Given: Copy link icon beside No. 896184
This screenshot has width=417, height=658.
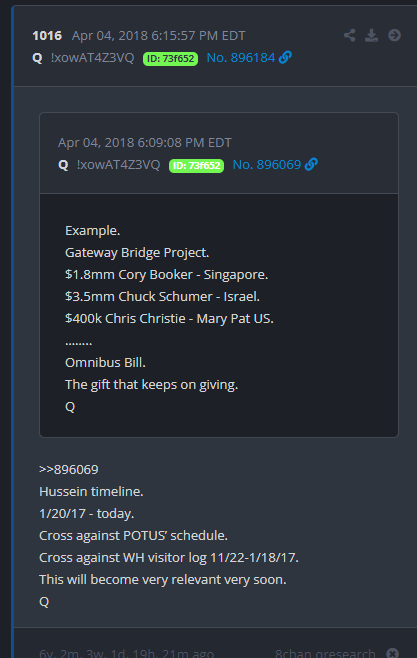Looking at the screenshot, I should coord(285,57).
